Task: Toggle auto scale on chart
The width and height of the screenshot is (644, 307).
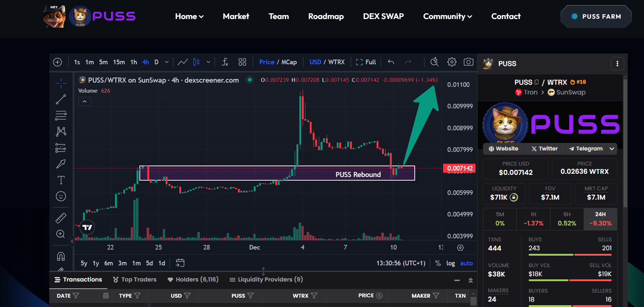Action: pyautogui.click(x=466, y=263)
